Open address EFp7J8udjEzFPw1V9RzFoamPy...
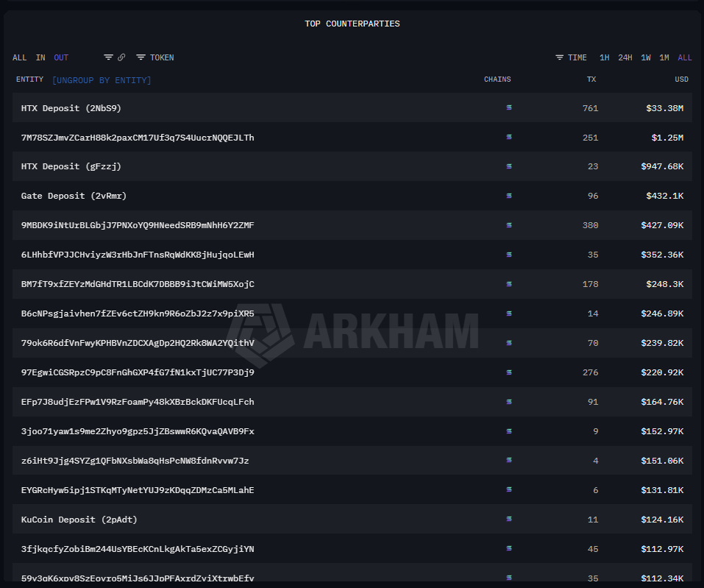 point(138,402)
